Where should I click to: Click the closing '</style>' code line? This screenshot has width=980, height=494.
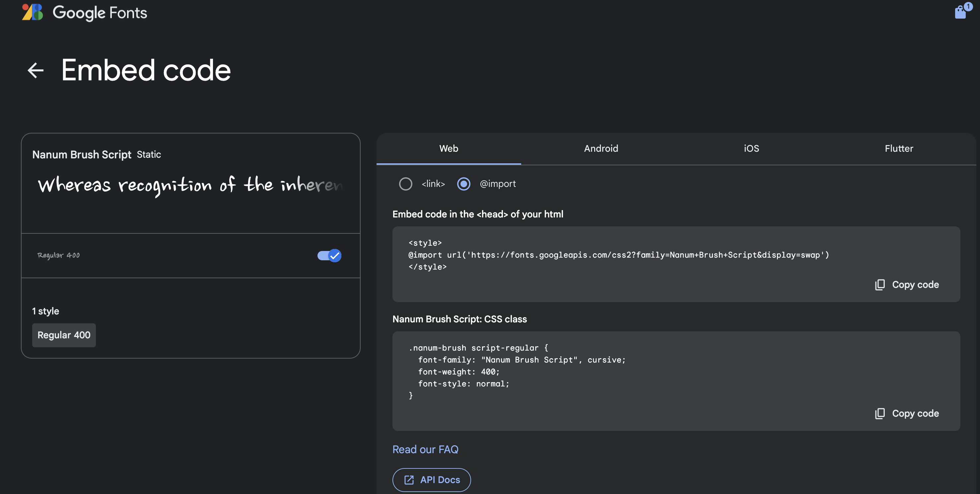click(x=428, y=267)
